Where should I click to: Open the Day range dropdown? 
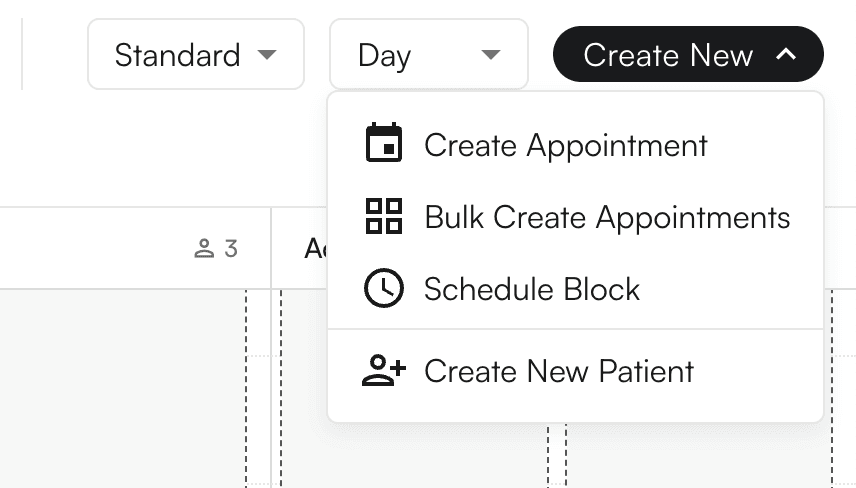(385, 54)
